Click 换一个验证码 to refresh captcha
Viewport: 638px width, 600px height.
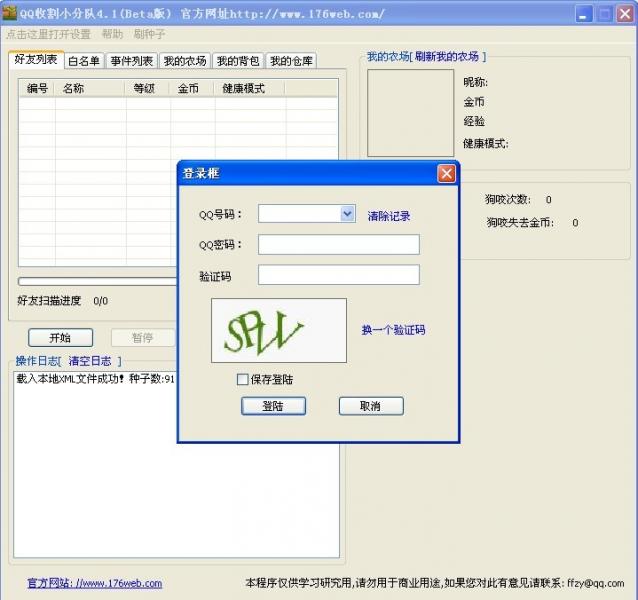click(393, 330)
